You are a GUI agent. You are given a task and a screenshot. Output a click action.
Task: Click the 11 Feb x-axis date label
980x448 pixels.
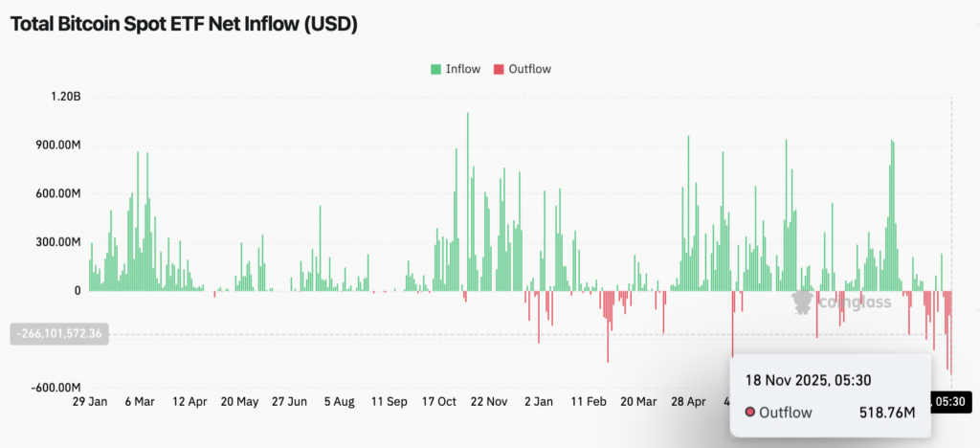[x=590, y=402]
